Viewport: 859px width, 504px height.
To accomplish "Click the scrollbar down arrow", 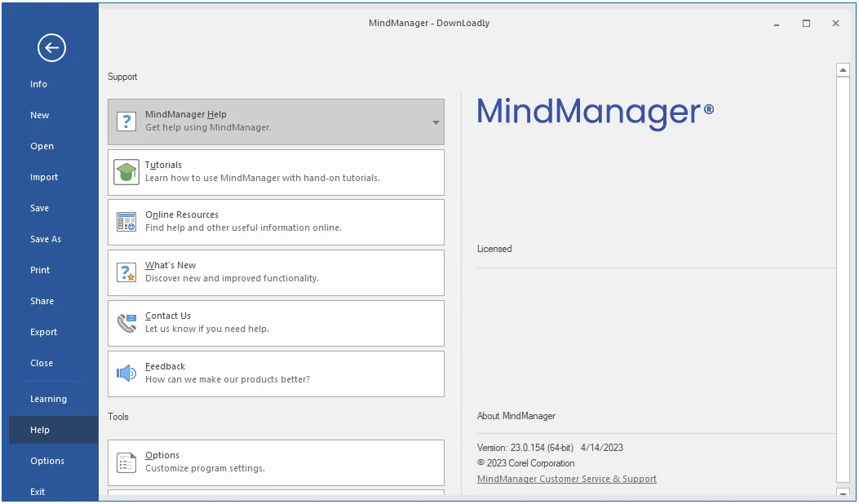I will (x=843, y=493).
